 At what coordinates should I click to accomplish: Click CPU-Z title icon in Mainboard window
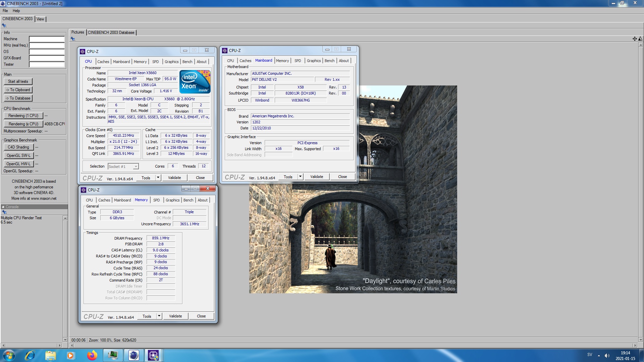(x=225, y=50)
